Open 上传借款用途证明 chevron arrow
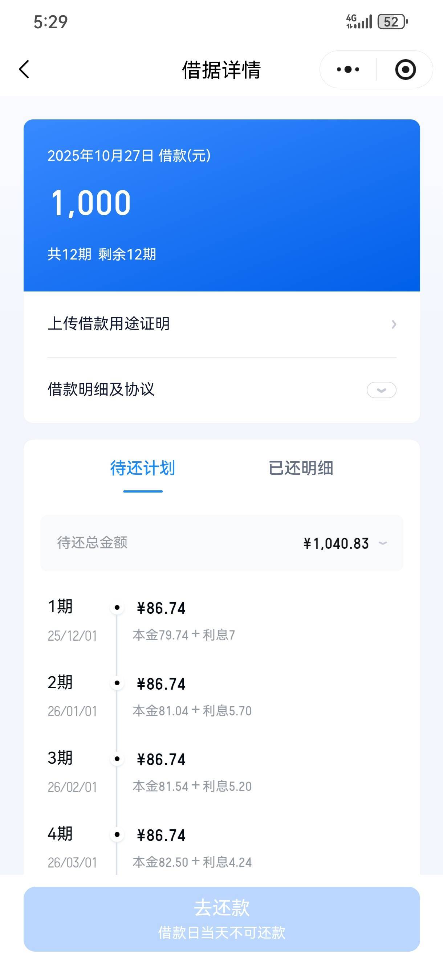 [x=394, y=324]
